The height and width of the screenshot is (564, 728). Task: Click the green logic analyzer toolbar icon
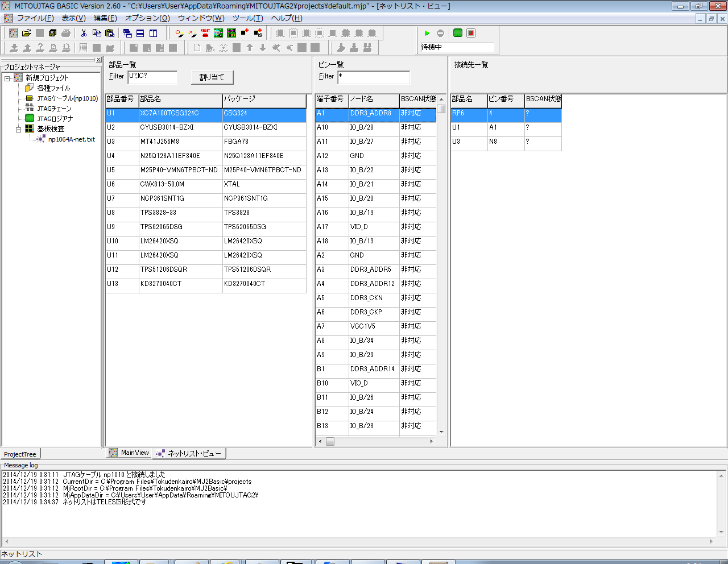(x=458, y=33)
